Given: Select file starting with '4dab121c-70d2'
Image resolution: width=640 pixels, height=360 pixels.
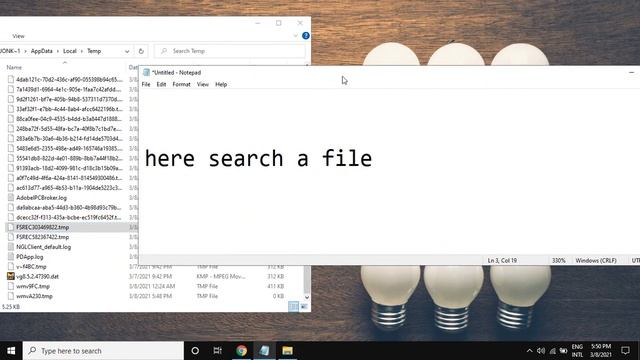Looking at the screenshot, I should 69,79.
